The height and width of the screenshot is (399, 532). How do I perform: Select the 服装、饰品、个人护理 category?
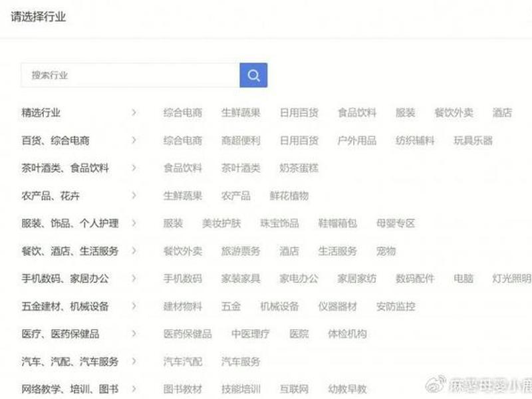pyautogui.click(x=70, y=223)
